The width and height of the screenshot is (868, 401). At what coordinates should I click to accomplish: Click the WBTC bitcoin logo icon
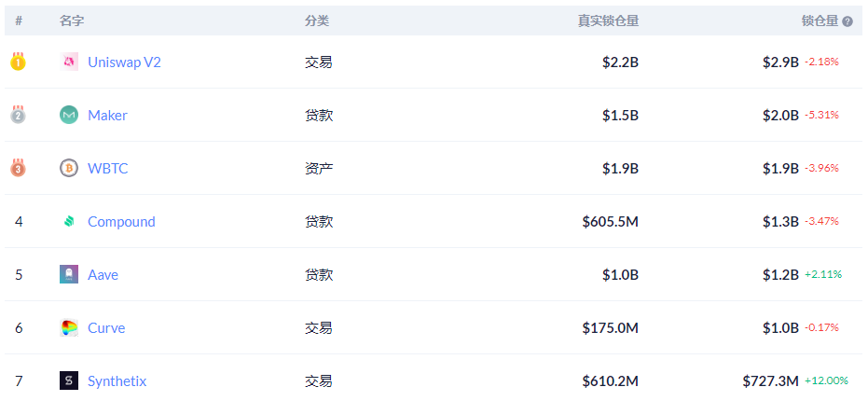coord(69,169)
